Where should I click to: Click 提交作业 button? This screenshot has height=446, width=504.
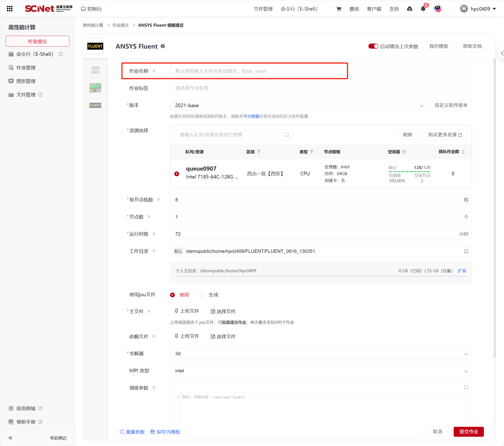[469, 432]
